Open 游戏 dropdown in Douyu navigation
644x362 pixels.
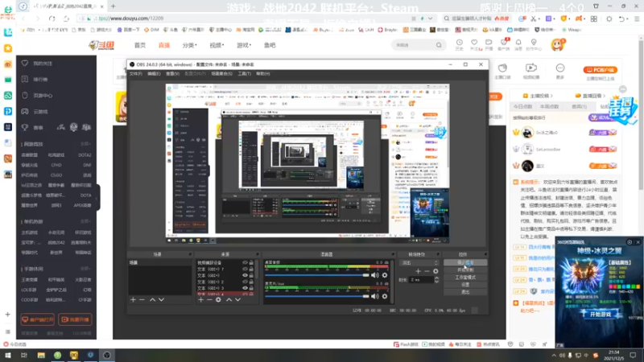tap(244, 45)
